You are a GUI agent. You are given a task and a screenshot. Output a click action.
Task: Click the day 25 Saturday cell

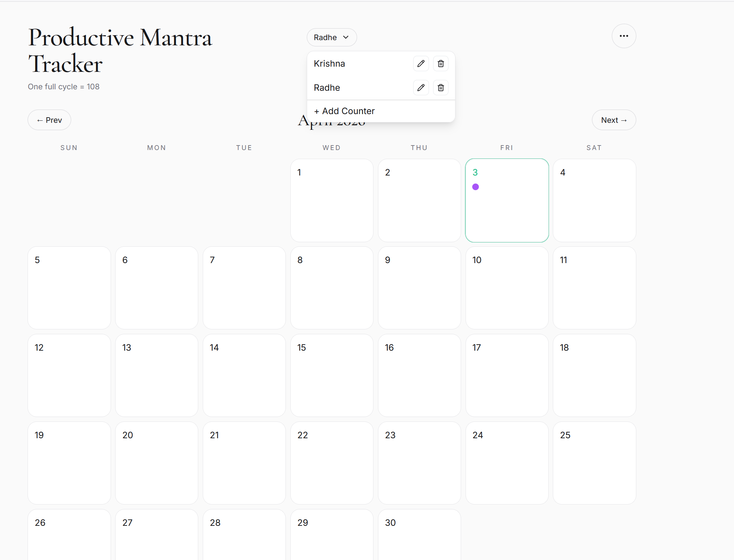594,463
